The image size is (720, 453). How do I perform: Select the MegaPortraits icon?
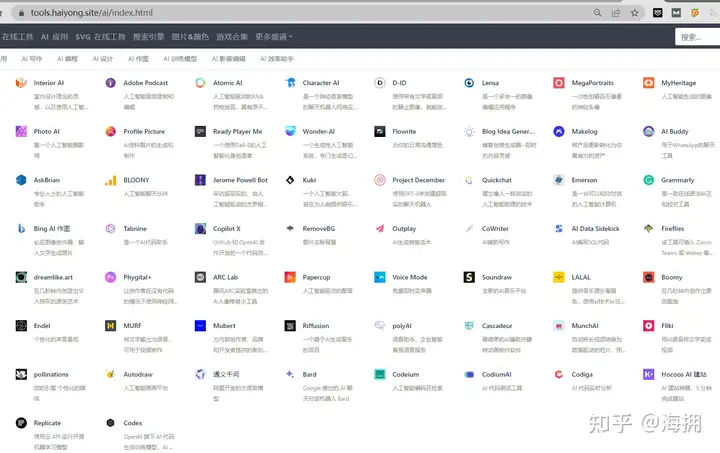[x=559, y=83]
